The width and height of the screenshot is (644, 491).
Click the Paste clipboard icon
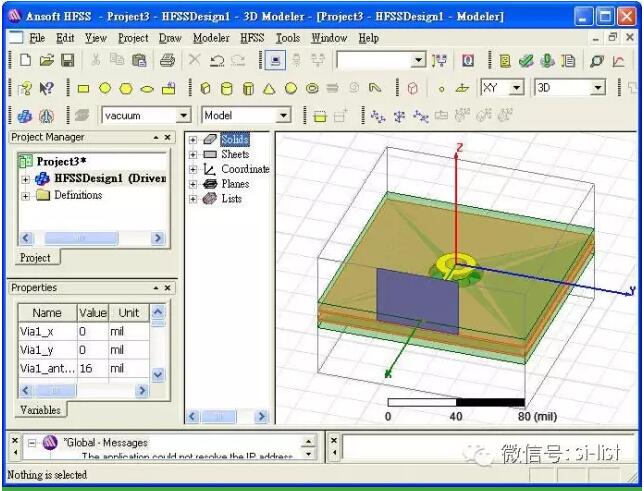(139, 60)
